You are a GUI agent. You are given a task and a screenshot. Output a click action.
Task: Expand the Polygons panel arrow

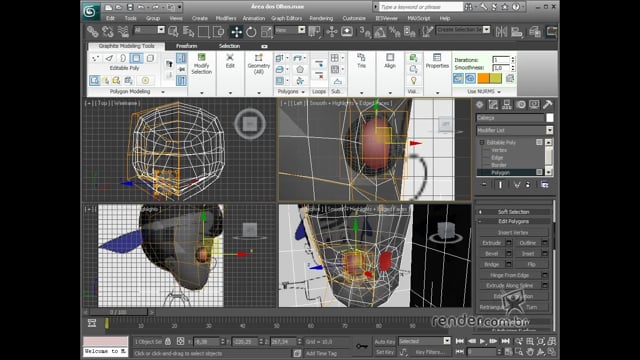303,92
